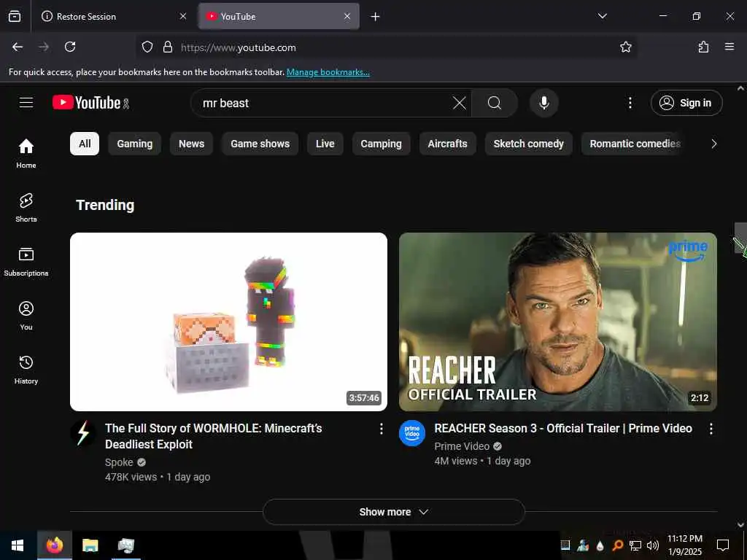Screen dimensions: 747x560
Task: Select the Camping filter chip
Action: coord(381,144)
